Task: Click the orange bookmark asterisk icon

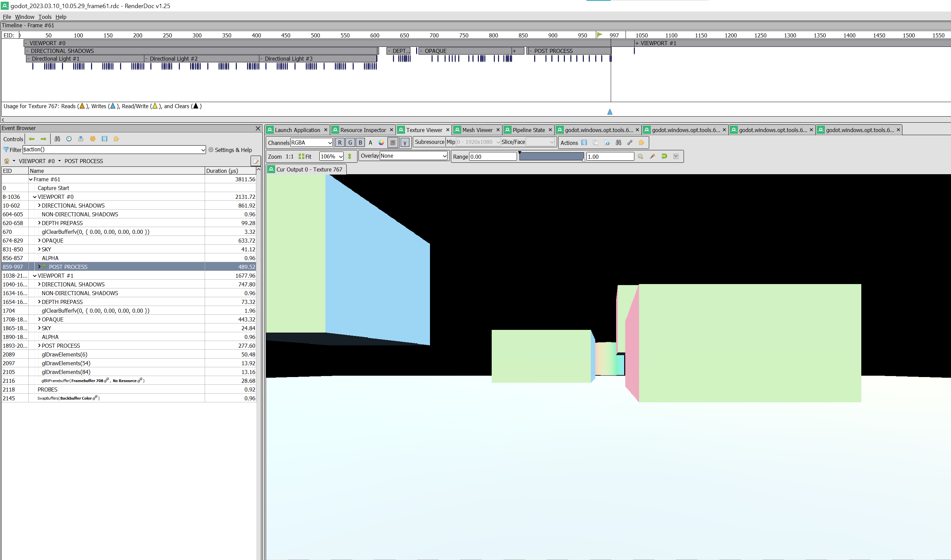Action: pyautogui.click(x=92, y=139)
